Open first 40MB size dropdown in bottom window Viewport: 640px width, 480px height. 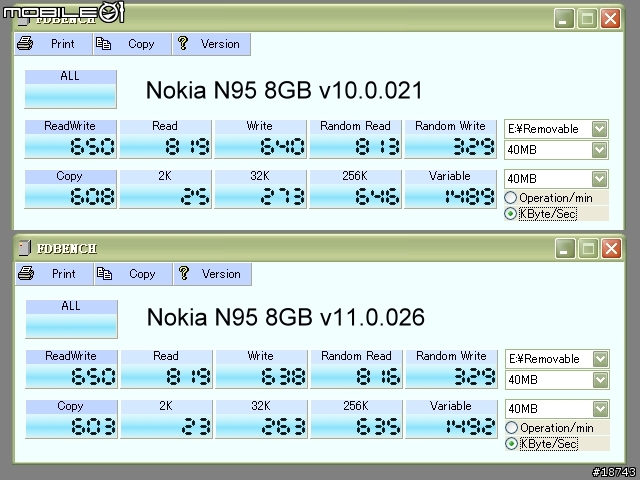point(600,380)
